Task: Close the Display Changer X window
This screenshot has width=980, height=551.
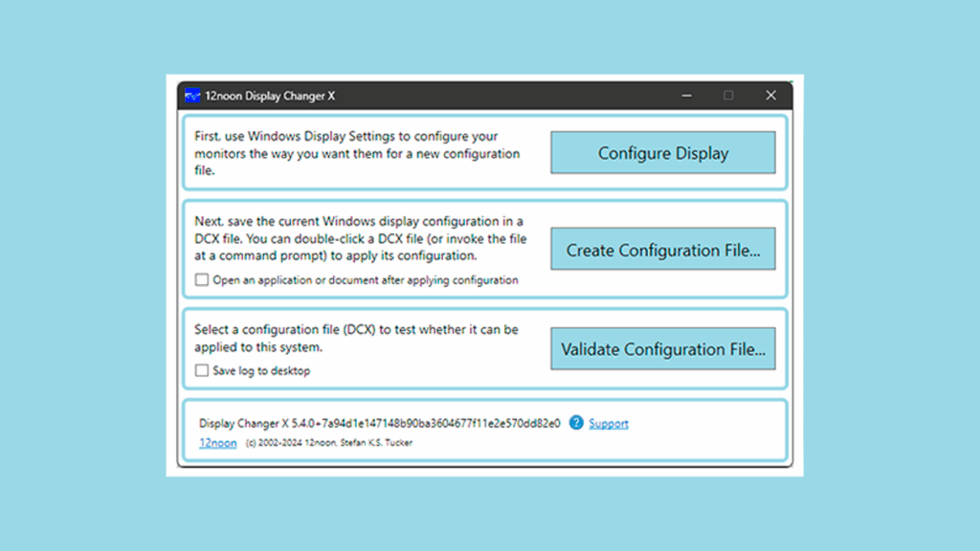Action: click(770, 96)
